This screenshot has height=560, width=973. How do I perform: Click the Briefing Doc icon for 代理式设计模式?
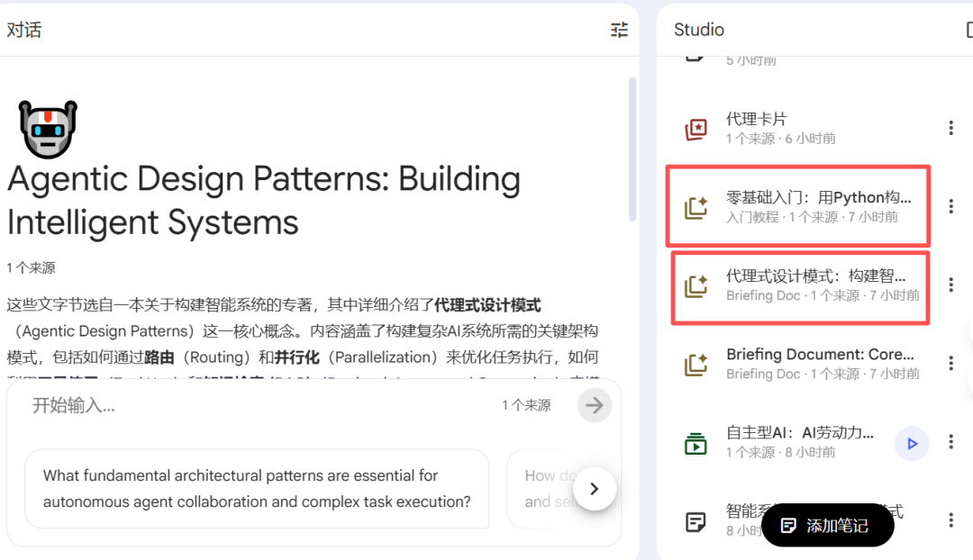[696, 285]
